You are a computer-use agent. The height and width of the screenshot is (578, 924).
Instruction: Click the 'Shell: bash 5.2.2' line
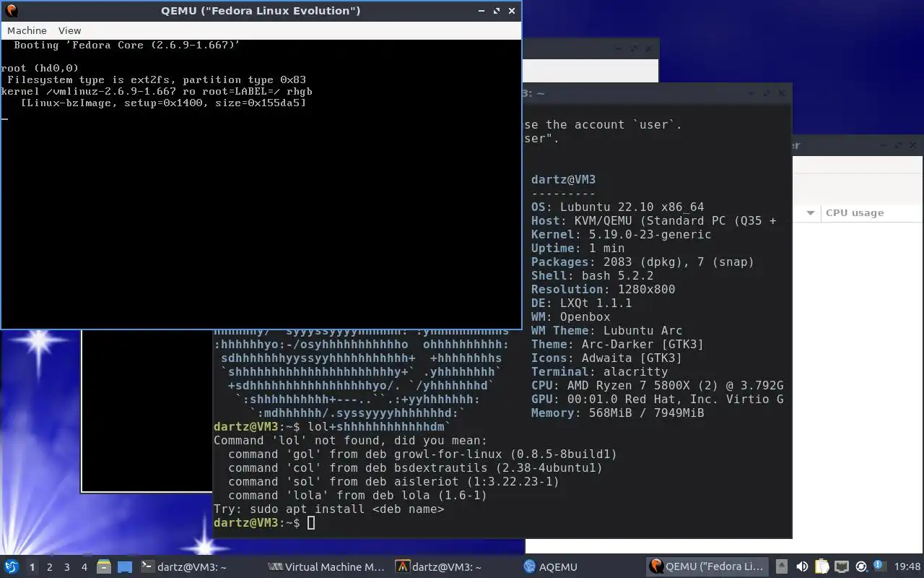pos(593,275)
